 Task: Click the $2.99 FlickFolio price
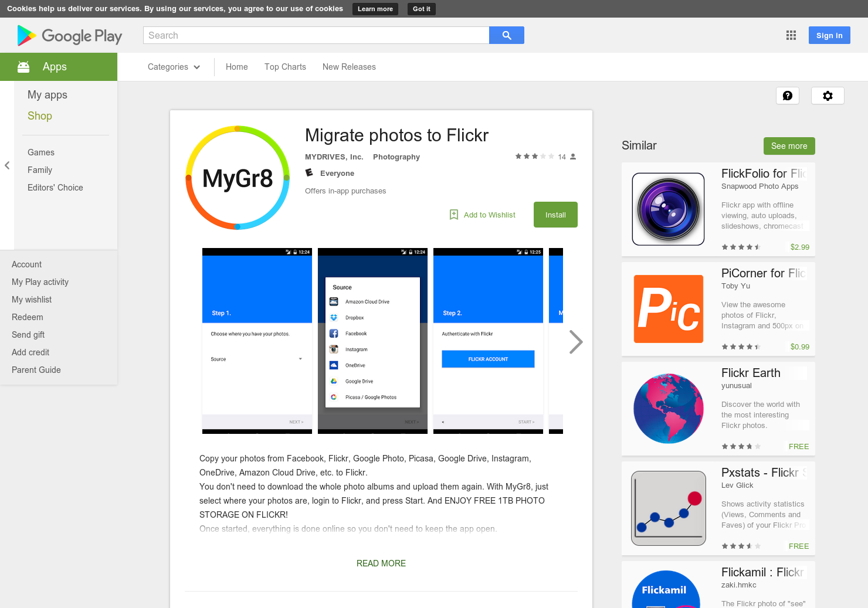pyautogui.click(x=800, y=247)
